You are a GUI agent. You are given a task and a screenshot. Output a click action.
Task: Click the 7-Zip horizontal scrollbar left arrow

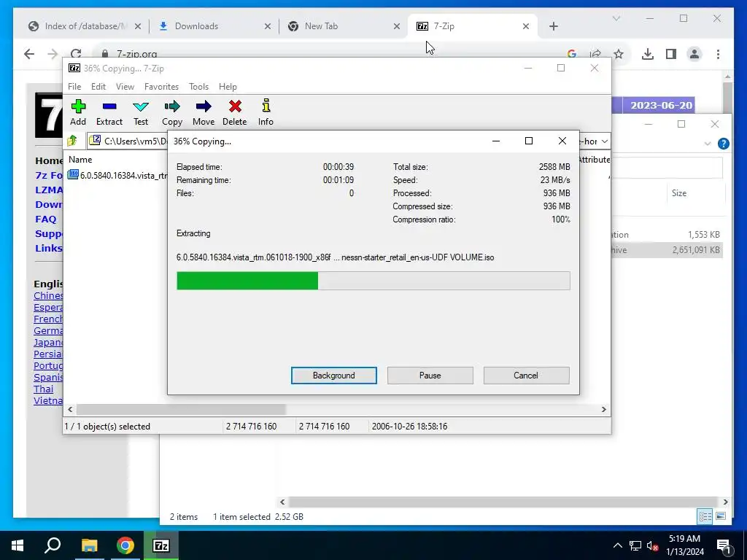(71, 410)
